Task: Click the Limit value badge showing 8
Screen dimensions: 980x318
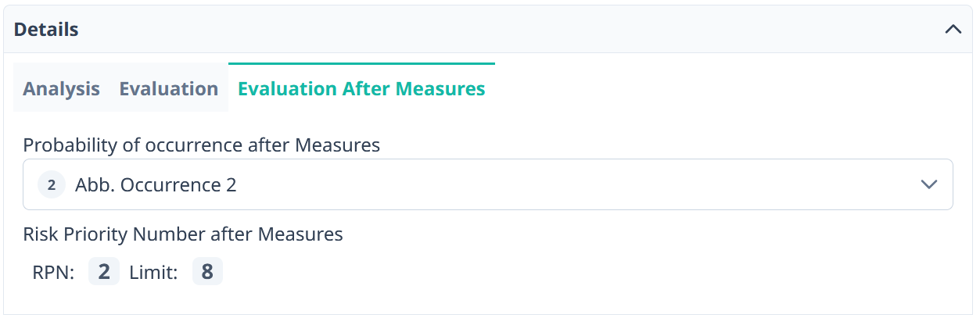Action: (x=207, y=272)
